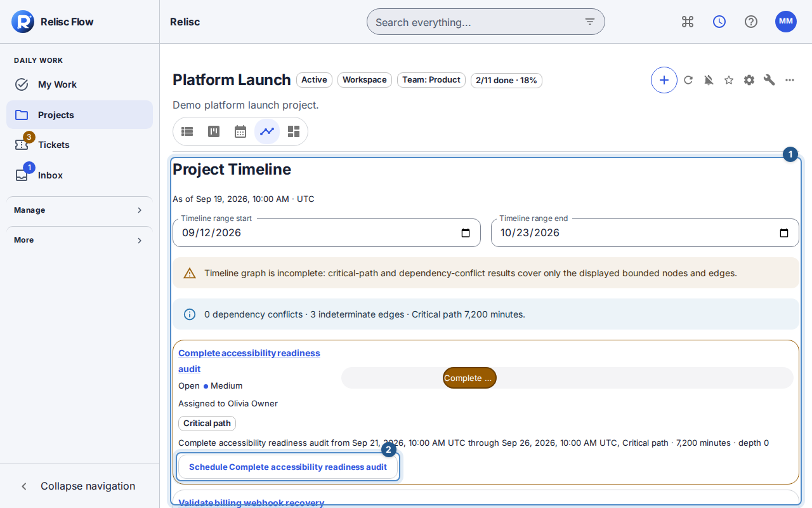Click the Project Timeline heading

point(232,170)
